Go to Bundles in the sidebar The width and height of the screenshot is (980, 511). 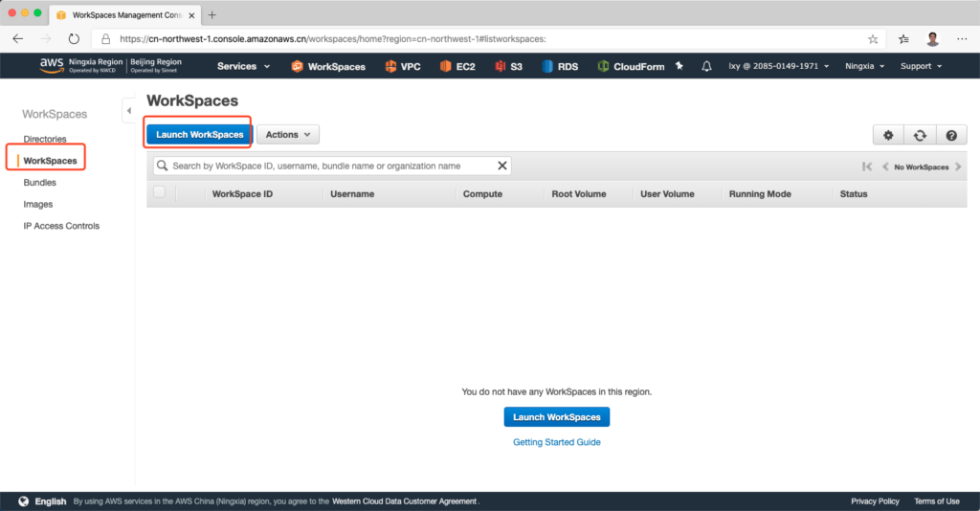pyautogui.click(x=40, y=183)
